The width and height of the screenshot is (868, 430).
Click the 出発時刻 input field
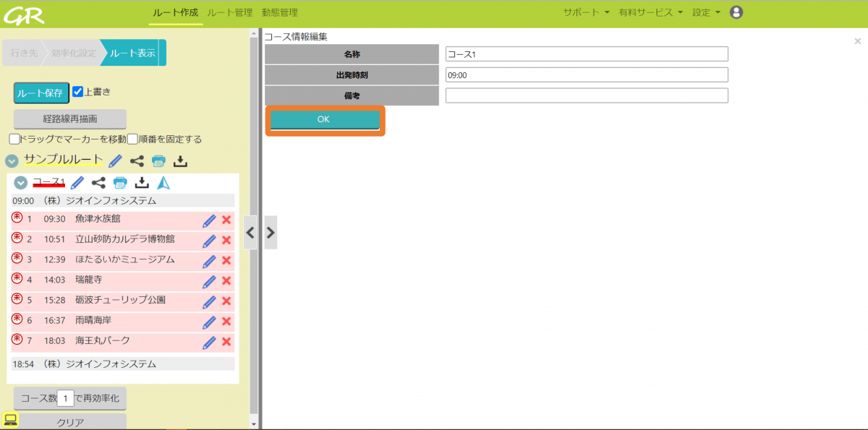pyautogui.click(x=586, y=74)
